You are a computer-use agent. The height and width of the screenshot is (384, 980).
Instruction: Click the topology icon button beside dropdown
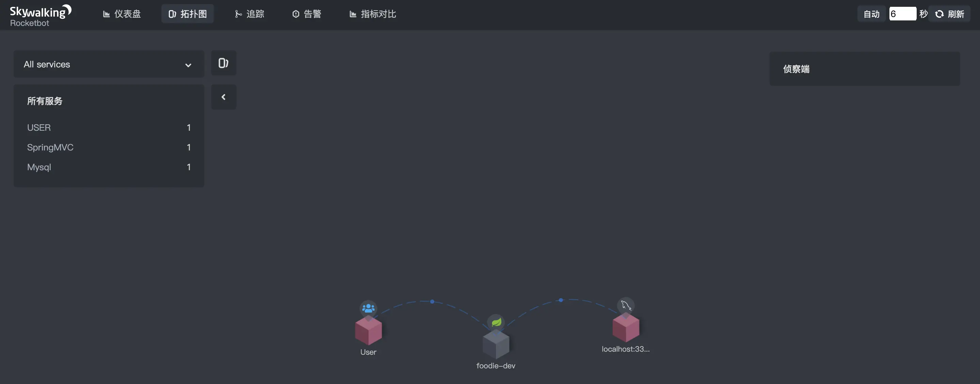point(223,63)
